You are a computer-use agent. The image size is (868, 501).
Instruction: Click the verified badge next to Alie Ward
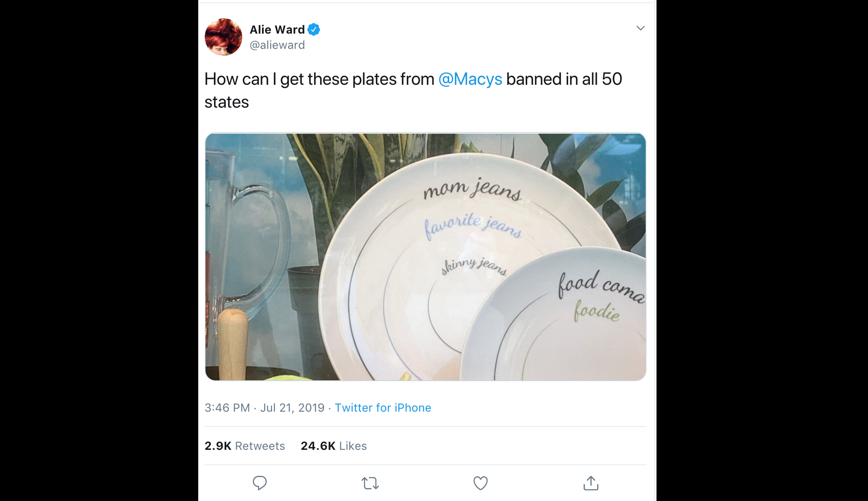click(x=313, y=29)
